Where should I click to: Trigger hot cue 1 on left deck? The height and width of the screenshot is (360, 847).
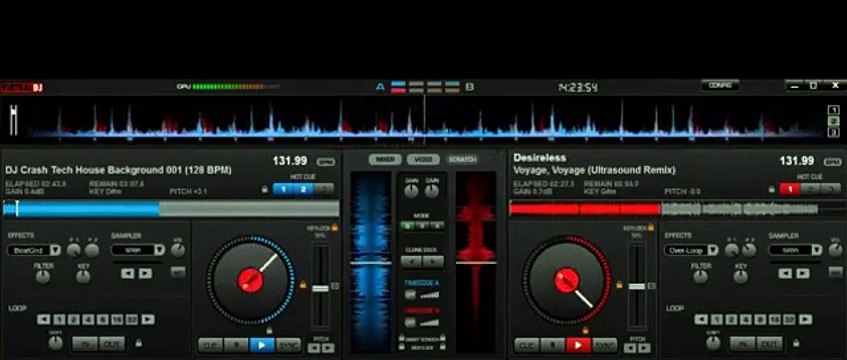tap(283, 189)
